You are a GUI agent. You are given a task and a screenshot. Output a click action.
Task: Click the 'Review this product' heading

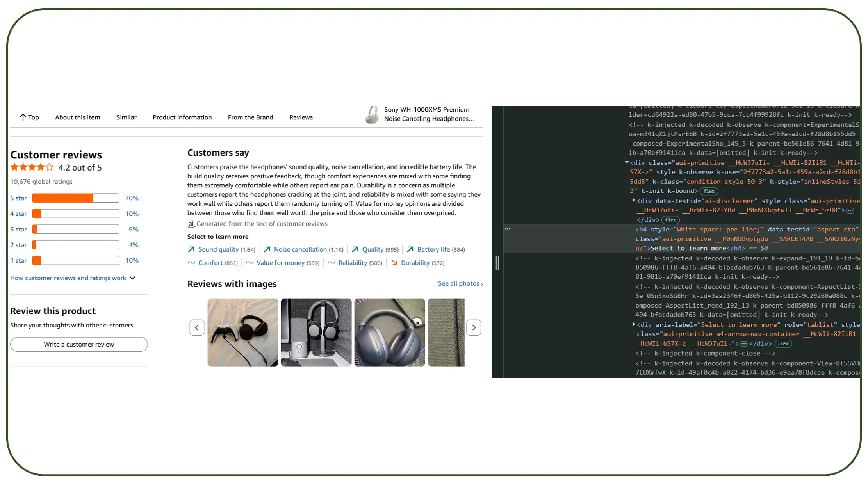coord(53,311)
